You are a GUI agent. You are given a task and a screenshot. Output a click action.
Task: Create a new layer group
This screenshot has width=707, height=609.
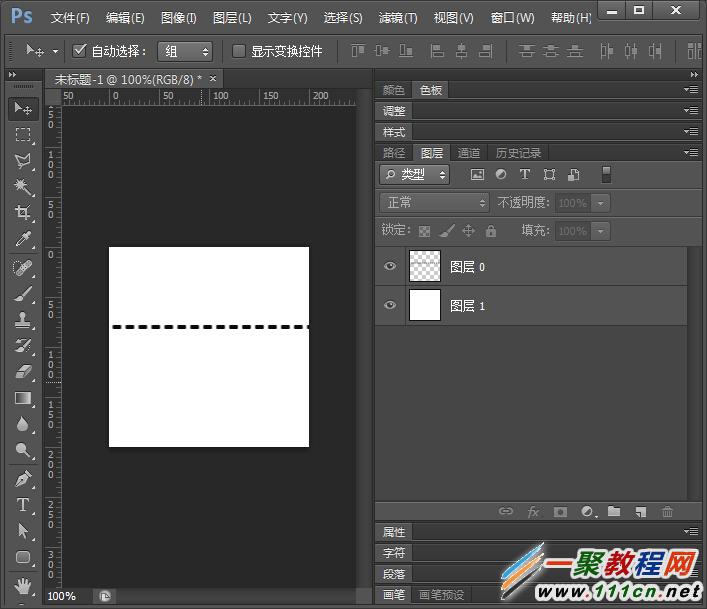[614, 511]
